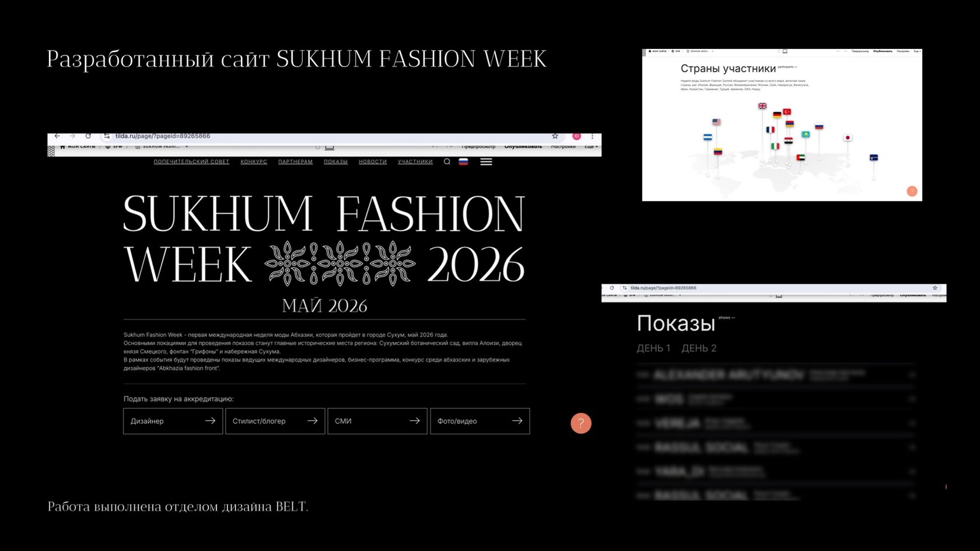Viewport: 980px width, 551px height.
Task: Click Мои сайты in the countries page toolbar
Action: [x=657, y=51]
